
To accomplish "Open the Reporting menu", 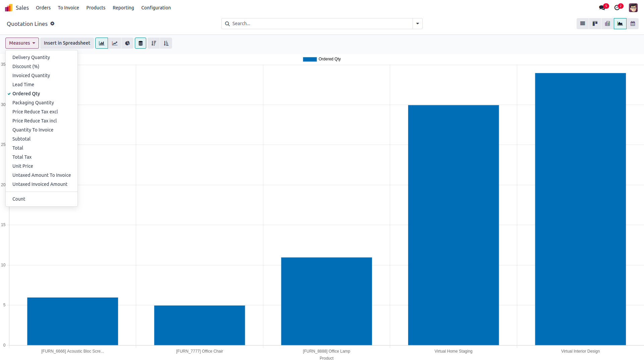I will pos(123,8).
